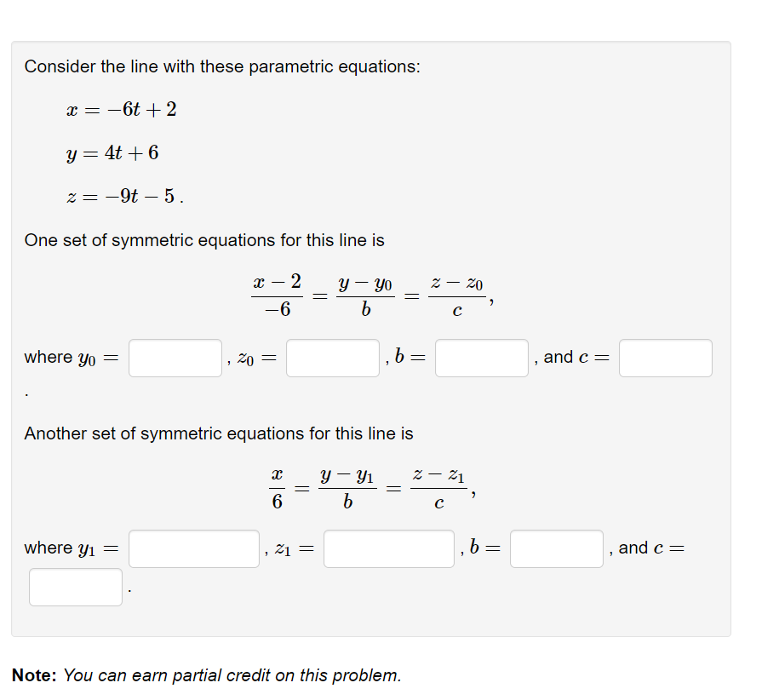Focus the answer box after z₀ equals sign
The image size is (762, 700).
click(332, 358)
